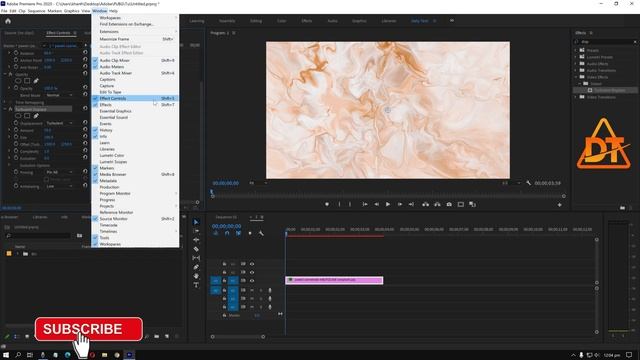
Task: Switch to Editing workspace tab
Action: point(256,21)
